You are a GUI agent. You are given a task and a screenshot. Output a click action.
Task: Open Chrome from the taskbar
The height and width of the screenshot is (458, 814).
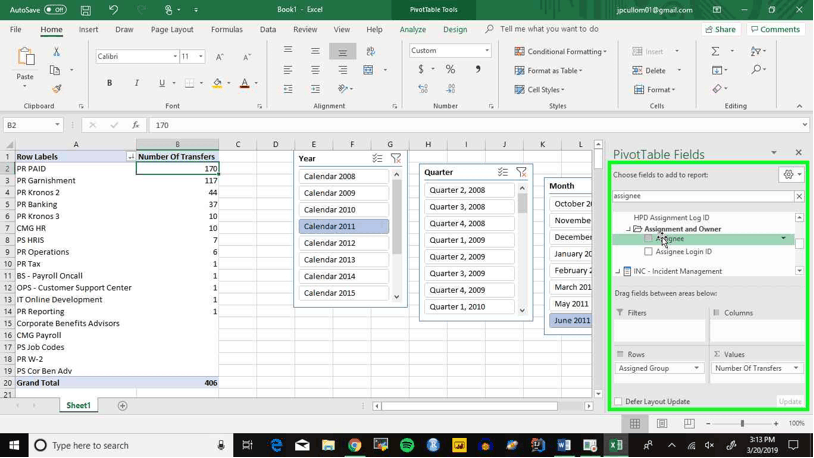[x=355, y=445]
